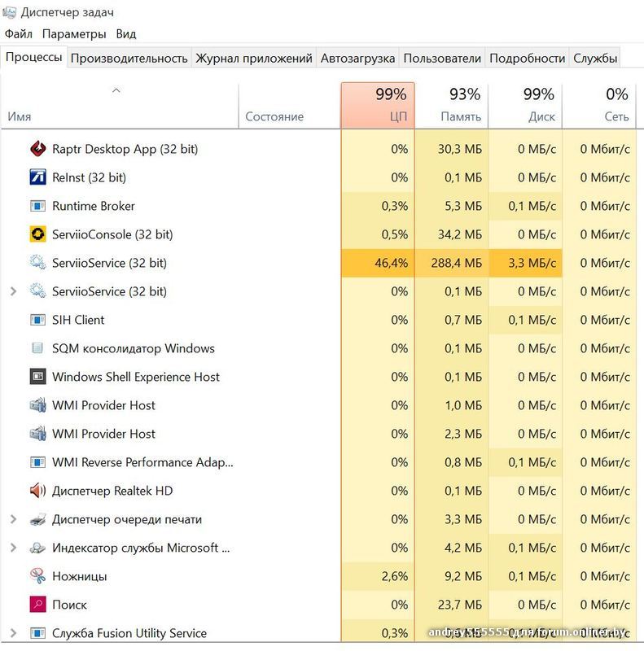Switch to the Автозагрузка tab

pos(357,58)
